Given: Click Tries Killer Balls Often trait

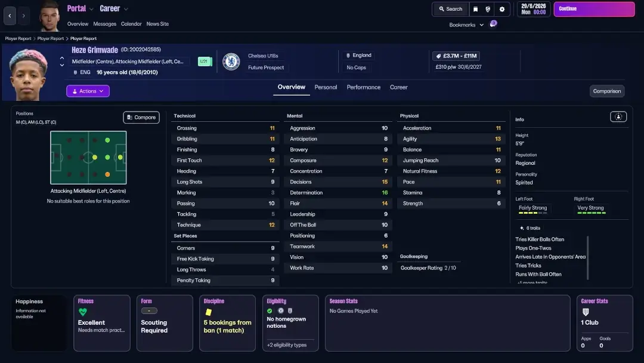Looking at the screenshot, I should click(x=540, y=239).
